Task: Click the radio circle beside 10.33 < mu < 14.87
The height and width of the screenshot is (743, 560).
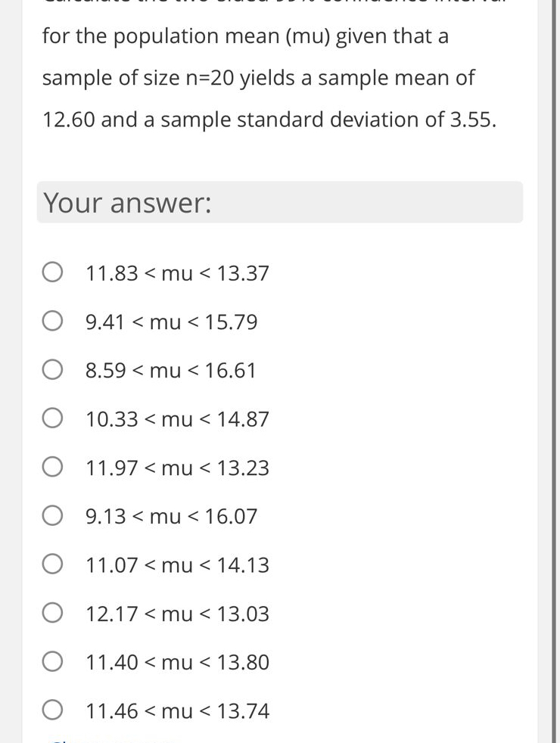Action: (52, 417)
